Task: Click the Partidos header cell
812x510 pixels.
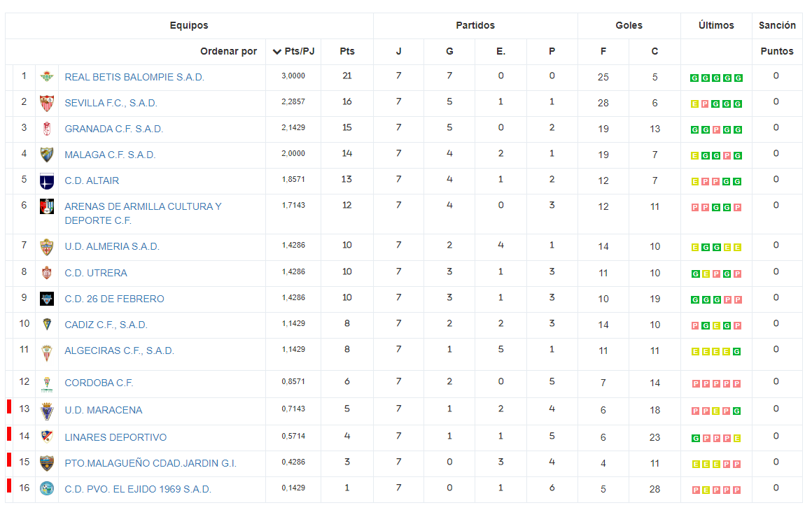Action: [x=475, y=25]
